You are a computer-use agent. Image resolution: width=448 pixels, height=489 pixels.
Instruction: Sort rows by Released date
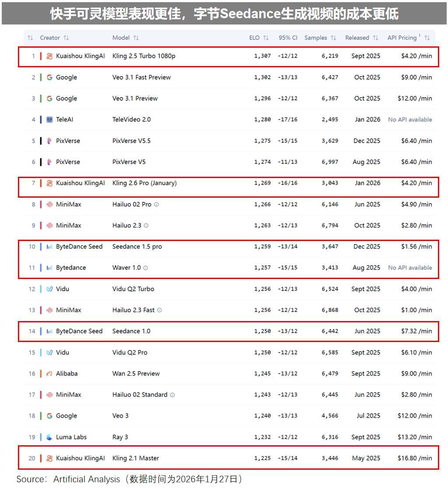(x=375, y=38)
